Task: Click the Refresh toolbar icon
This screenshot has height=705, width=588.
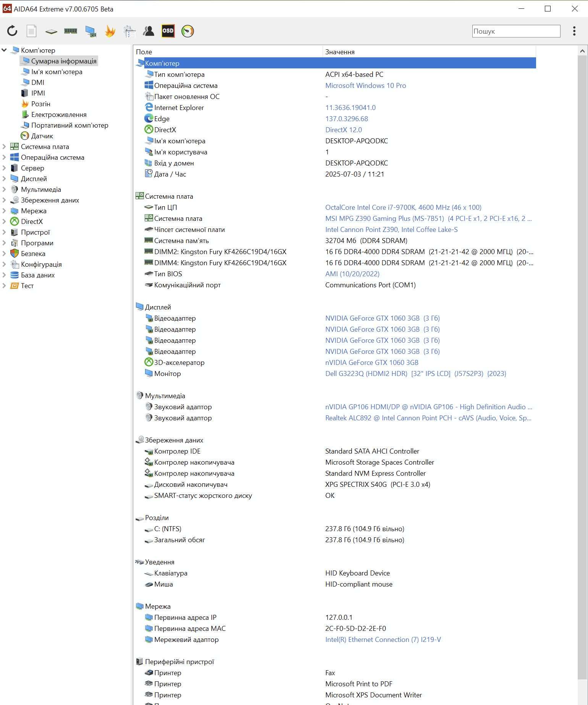Action: point(12,31)
